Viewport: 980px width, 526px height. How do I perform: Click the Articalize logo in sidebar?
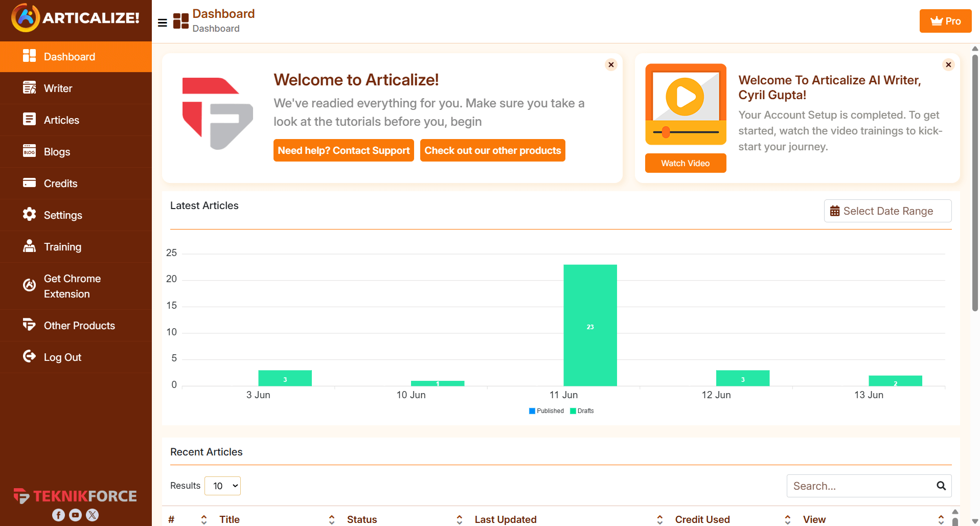coord(76,18)
